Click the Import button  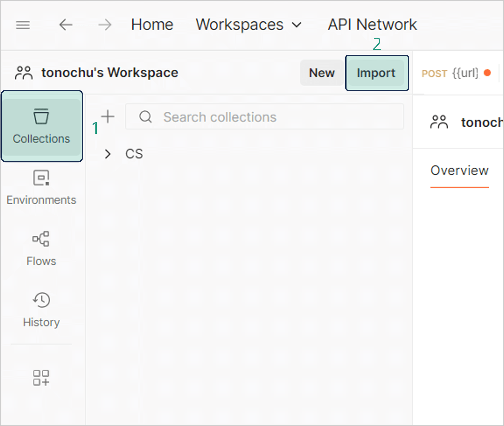pyautogui.click(x=376, y=73)
